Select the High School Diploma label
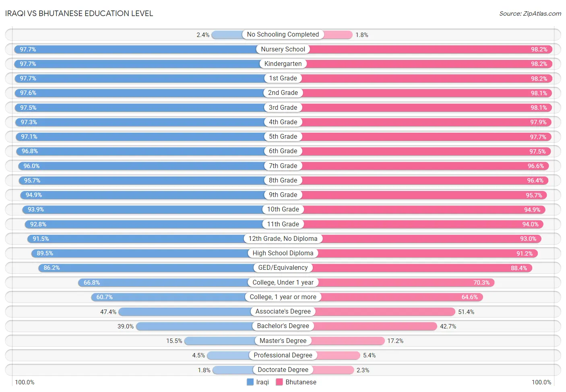This screenshot has height=392, width=566. [x=283, y=253]
